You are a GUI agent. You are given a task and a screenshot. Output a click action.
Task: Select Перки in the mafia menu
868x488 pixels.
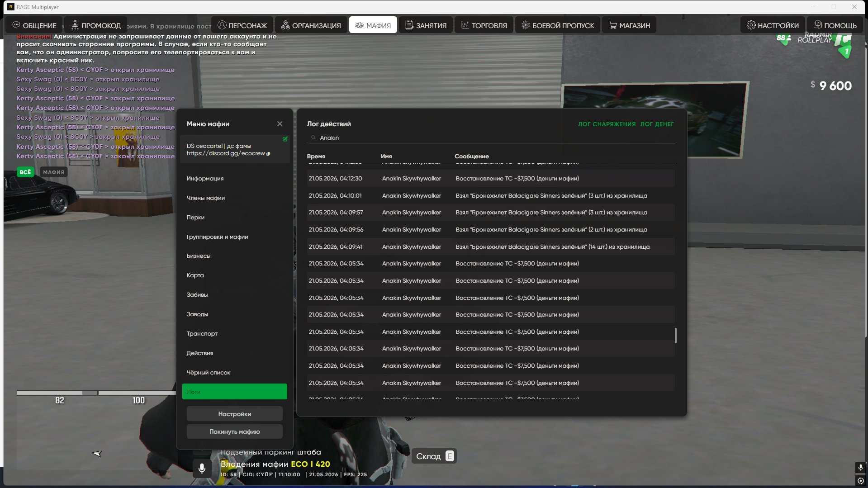click(x=195, y=218)
